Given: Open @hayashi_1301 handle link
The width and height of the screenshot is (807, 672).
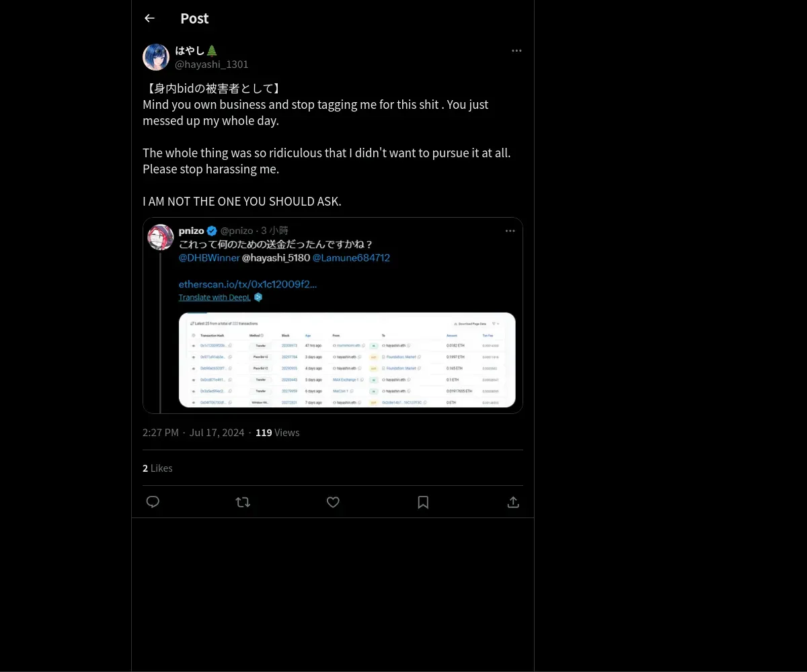Looking at the screenshot, I should coord(212,65).
